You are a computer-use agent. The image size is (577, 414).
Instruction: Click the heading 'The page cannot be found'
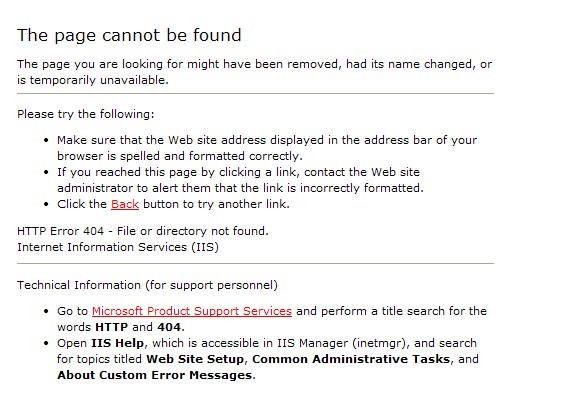[129, 36]
